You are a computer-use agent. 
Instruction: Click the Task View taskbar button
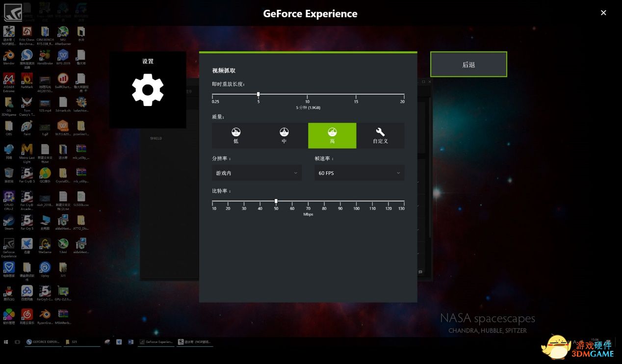click(17, 341)
